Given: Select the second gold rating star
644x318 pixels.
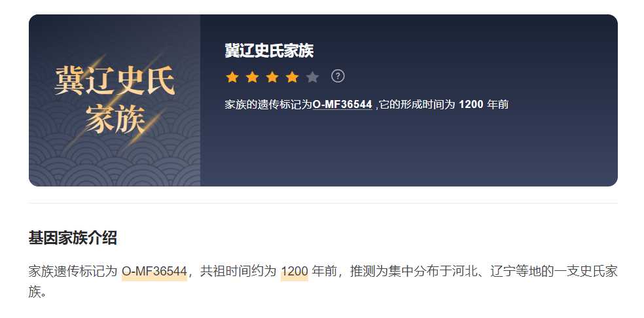Looking at the screenshot, I should 252,77.
